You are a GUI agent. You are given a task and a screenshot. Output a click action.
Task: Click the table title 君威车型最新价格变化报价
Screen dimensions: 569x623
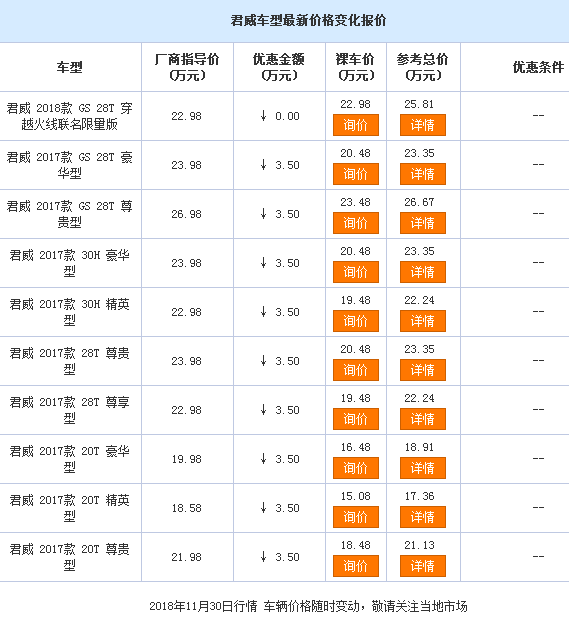(308, 20)
